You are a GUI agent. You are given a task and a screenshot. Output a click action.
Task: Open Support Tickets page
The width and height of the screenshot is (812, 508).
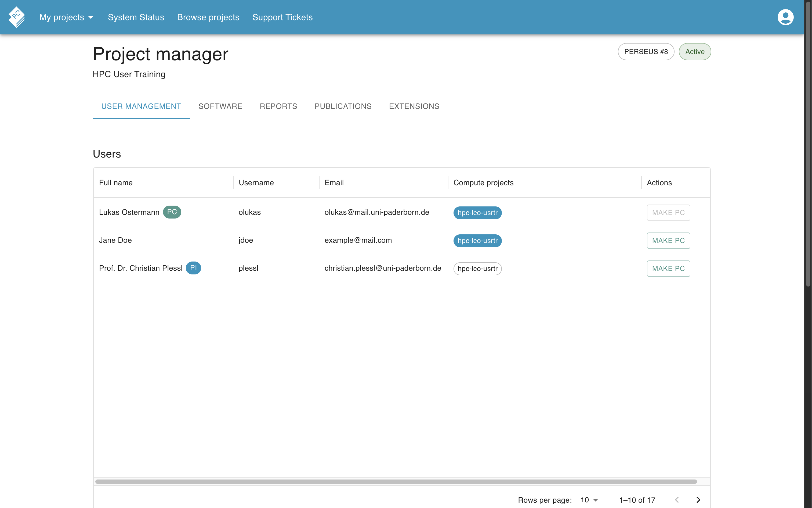point(282,17)
